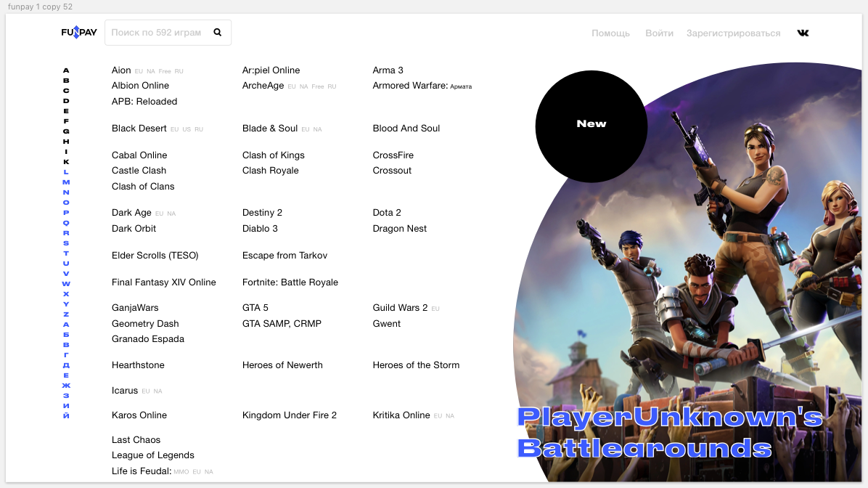This screenshot has height=488, width=868.
Task: Select the EU server tag for Aion
Action: coord(139,72)
